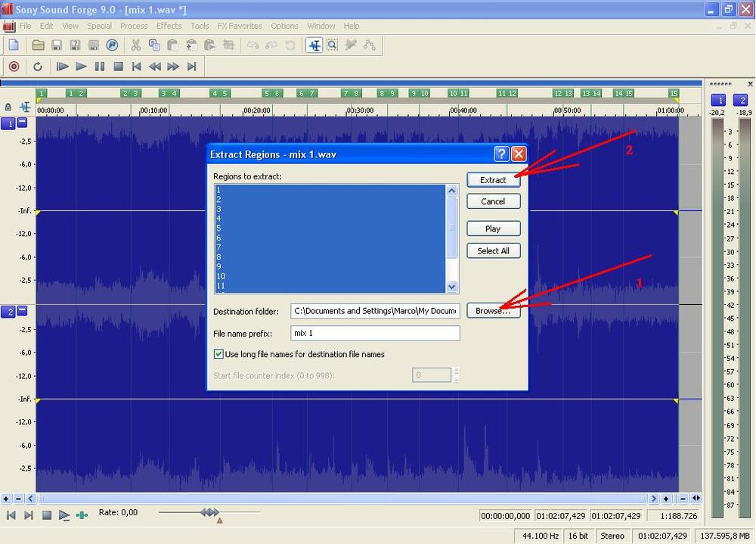Collapse channel 1 with its minus button
Viewport: 756px width, 544px height.
[22, 123]
